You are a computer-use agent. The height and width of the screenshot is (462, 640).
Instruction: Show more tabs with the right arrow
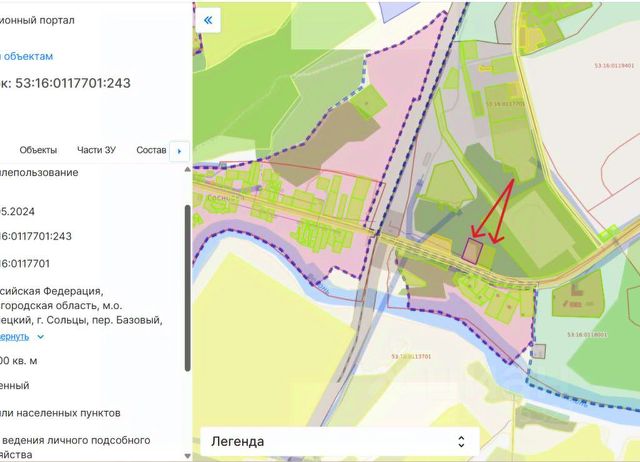(179, 151)
